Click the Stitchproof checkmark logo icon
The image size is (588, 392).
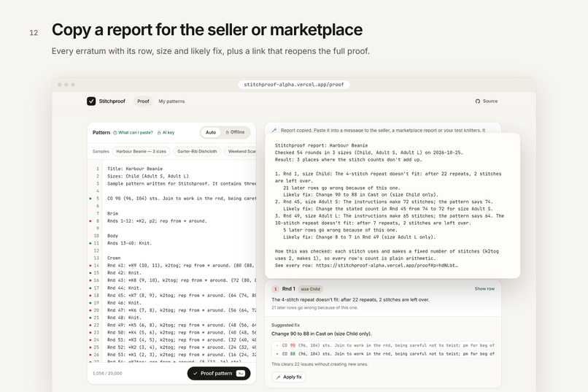tap(91, 101)
